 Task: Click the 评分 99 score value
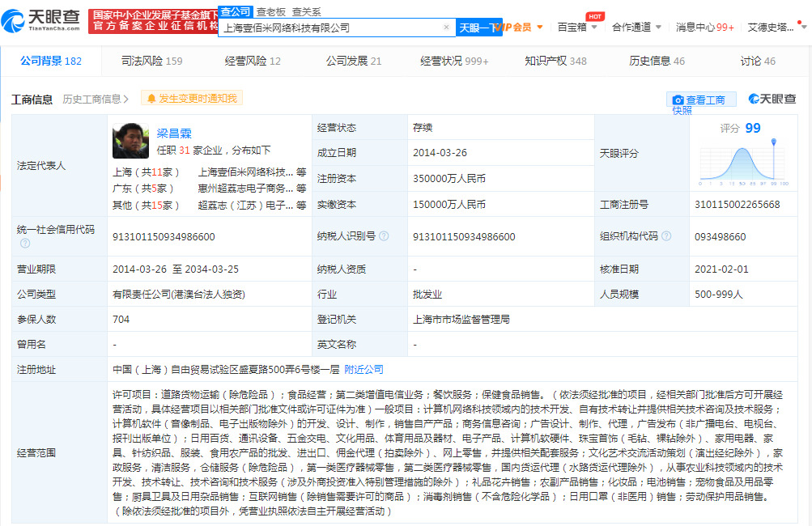tap(753, 128)
